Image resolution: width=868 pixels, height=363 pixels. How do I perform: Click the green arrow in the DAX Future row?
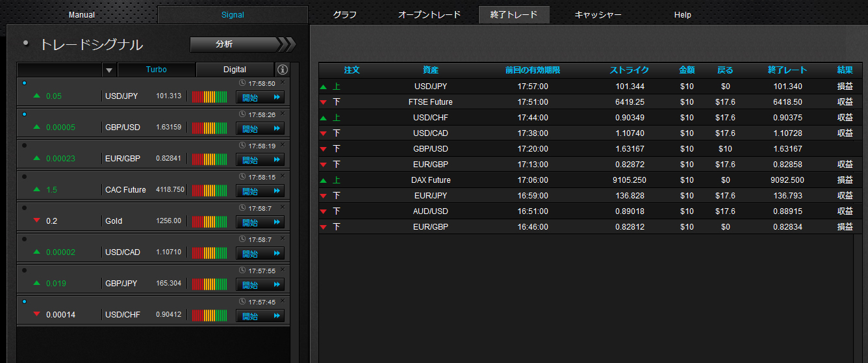pyautogui.click(x=323, y=180)
